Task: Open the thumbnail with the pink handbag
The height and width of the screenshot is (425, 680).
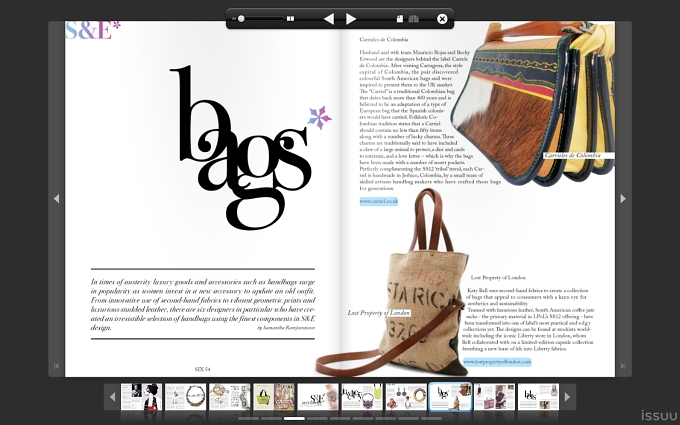Action: click(494, 396)
